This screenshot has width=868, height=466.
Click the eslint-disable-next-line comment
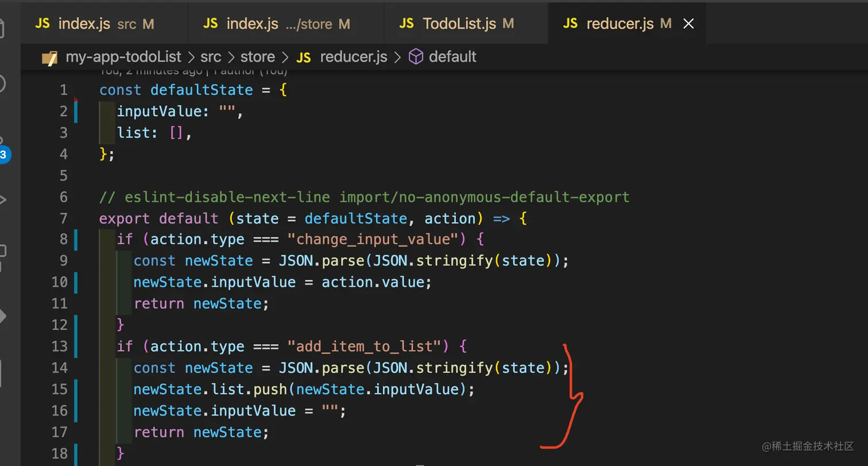(x=365, y=197)
